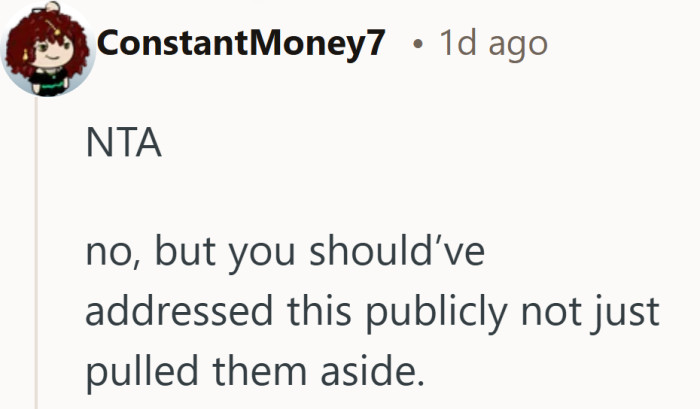
Task: Click the word 'publicly' in the comment
Action: point(436,312)
